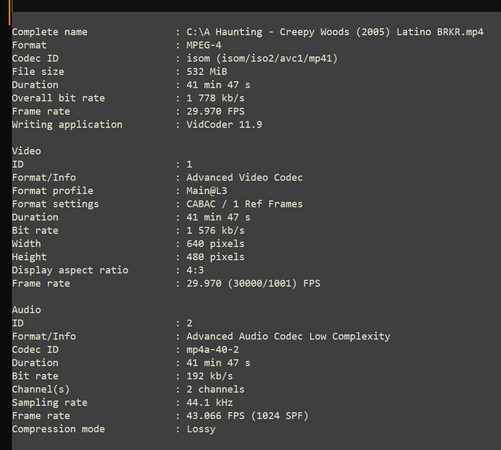Select the Writing application VidCoder 11.9 text

point(224,124)
